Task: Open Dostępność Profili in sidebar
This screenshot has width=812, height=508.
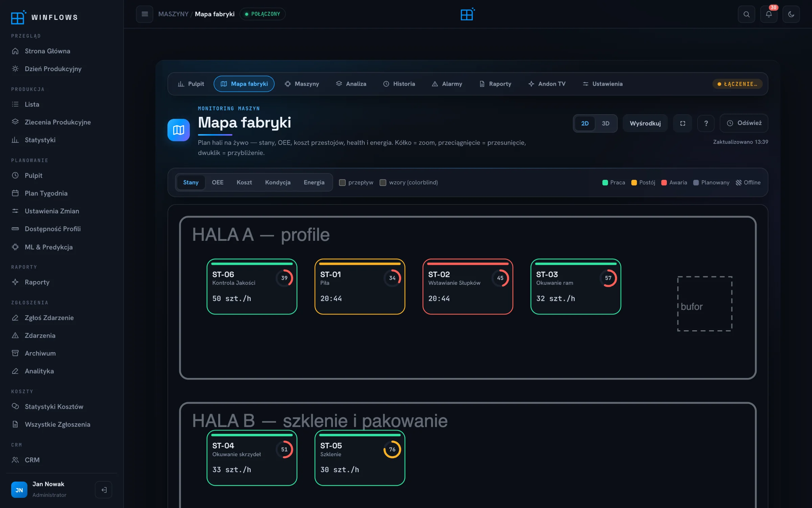Action: (x=62, y=229)
